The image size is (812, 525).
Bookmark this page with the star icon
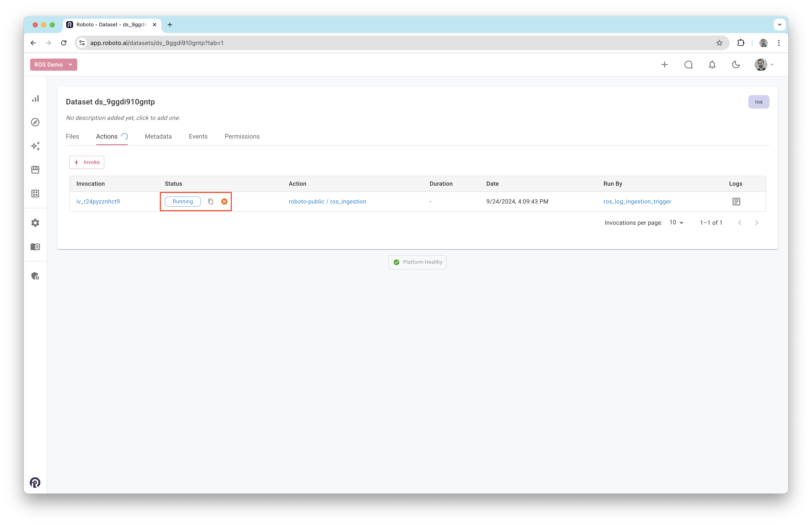719,43
